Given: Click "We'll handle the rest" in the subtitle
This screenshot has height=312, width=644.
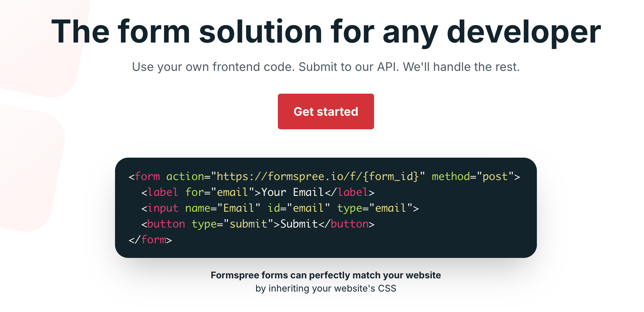Looking at the screenshot, I should [x=461, y=67].
